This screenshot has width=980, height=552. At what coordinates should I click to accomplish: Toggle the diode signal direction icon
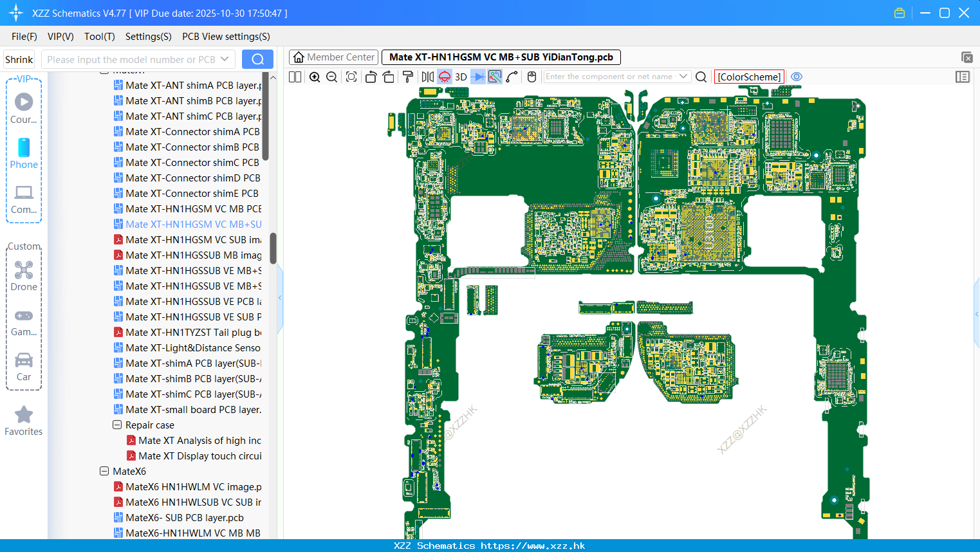pyautogui.click(x=478, y=77)
